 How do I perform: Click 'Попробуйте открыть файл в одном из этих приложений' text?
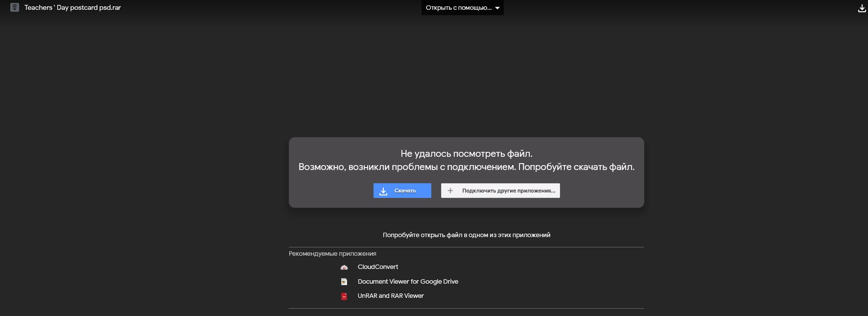[467, 235]
